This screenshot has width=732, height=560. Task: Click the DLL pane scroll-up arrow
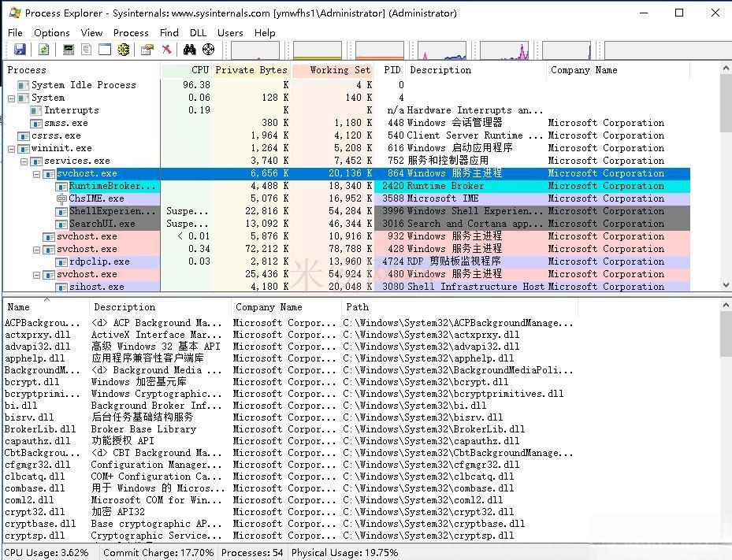click(x=726, y=305)
